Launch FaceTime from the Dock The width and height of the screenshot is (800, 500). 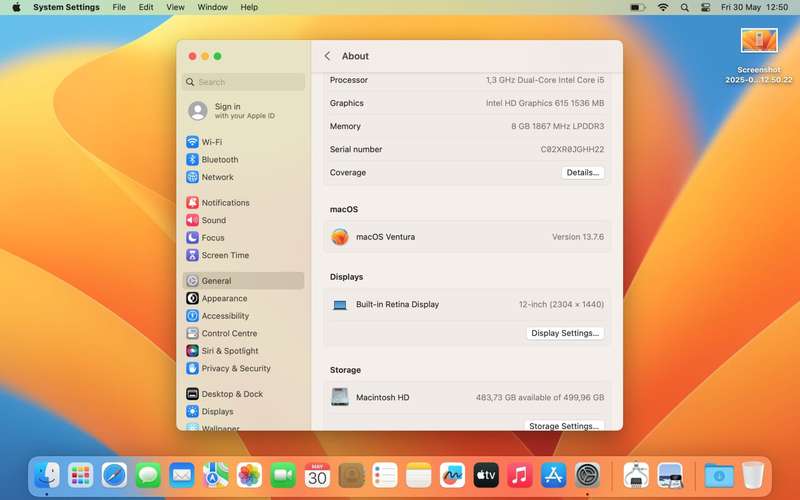(283, 476)
